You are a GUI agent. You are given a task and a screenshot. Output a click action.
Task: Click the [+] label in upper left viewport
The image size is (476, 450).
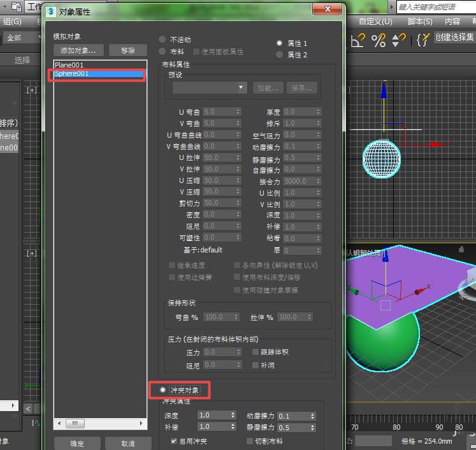click(31, 90)
